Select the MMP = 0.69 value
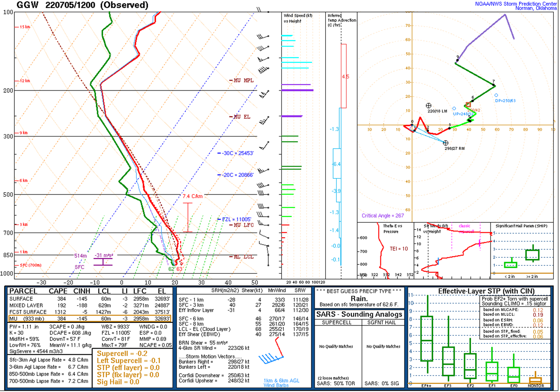 coord(152,339)
